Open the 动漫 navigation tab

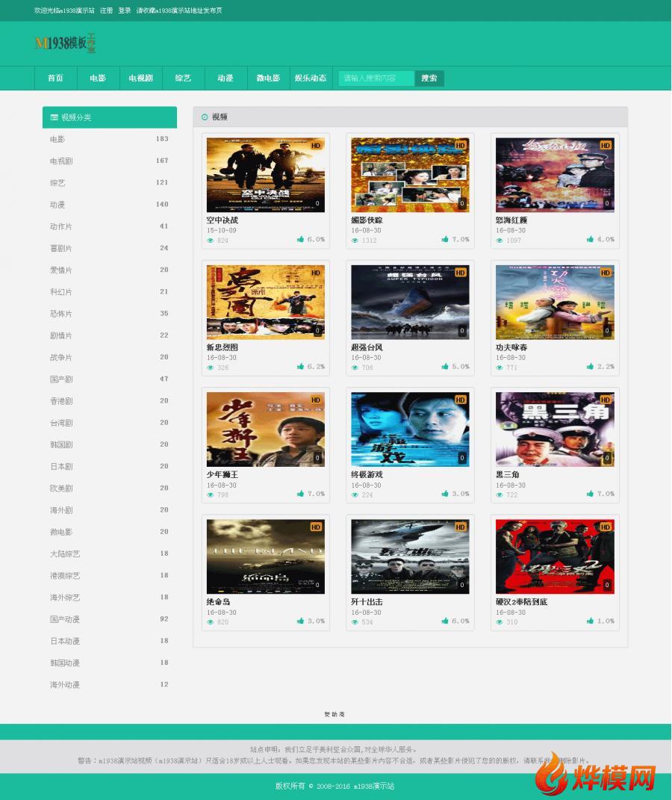pos(225,78)
